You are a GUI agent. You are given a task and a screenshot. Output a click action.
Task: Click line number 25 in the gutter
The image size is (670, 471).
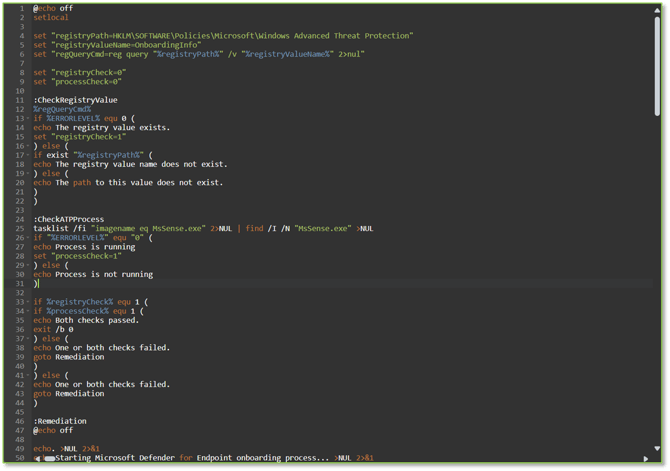tap(20, 228)
